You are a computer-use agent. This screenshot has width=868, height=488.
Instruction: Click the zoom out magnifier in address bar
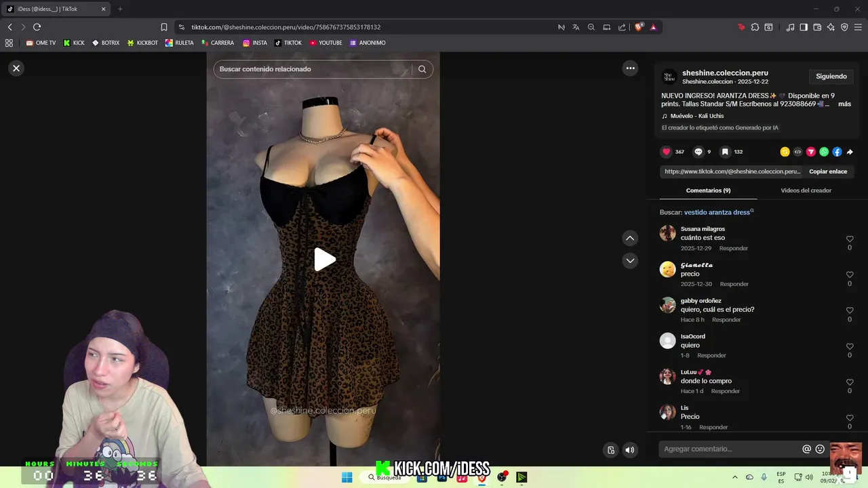coord(591,27)
